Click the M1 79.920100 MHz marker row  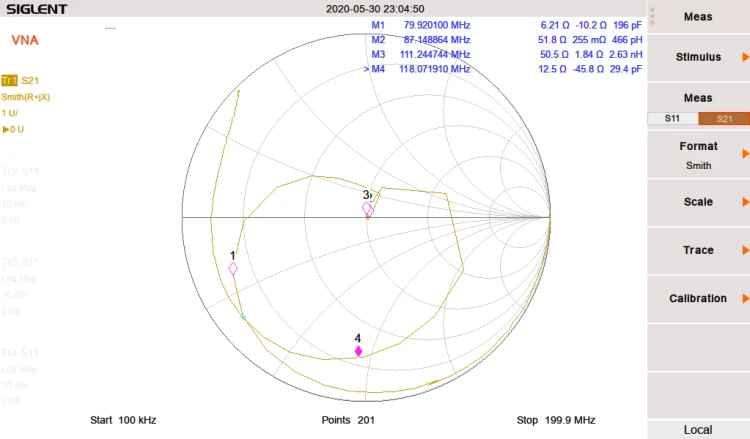tap(507, 25)
